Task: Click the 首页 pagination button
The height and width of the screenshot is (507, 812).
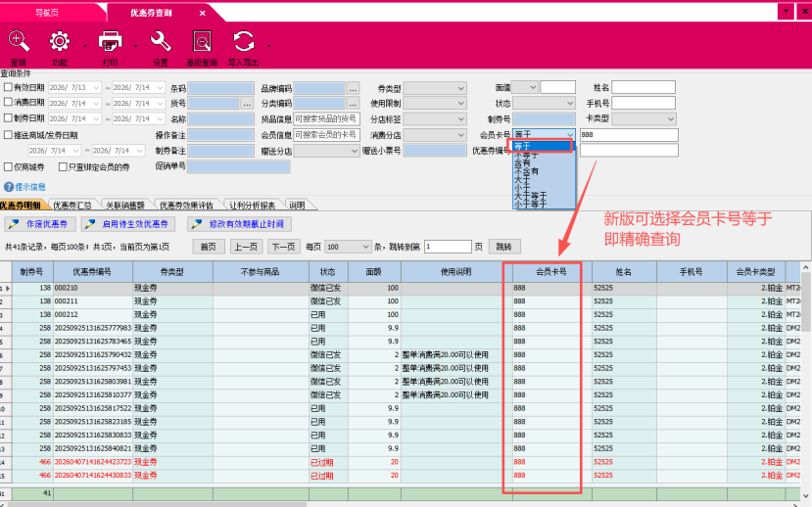Action: point(209,247)
